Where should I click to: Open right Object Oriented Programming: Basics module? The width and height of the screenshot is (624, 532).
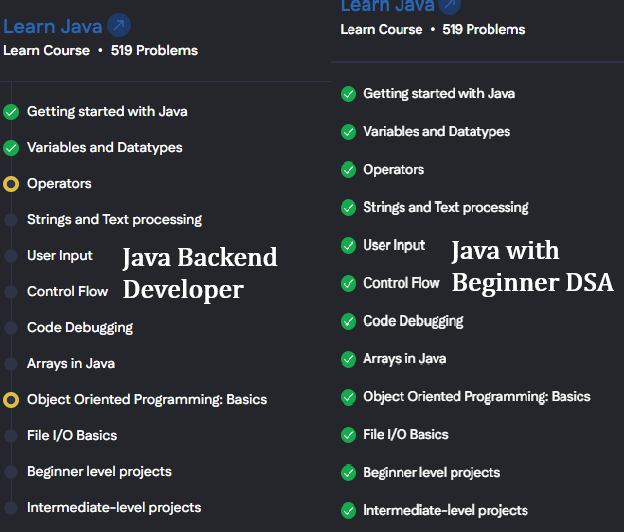[477, 397]
